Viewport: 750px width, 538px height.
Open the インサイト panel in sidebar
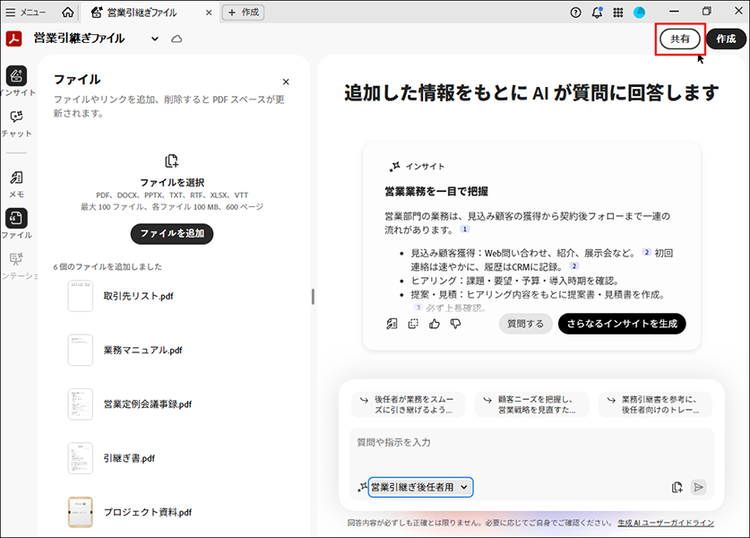16,78
